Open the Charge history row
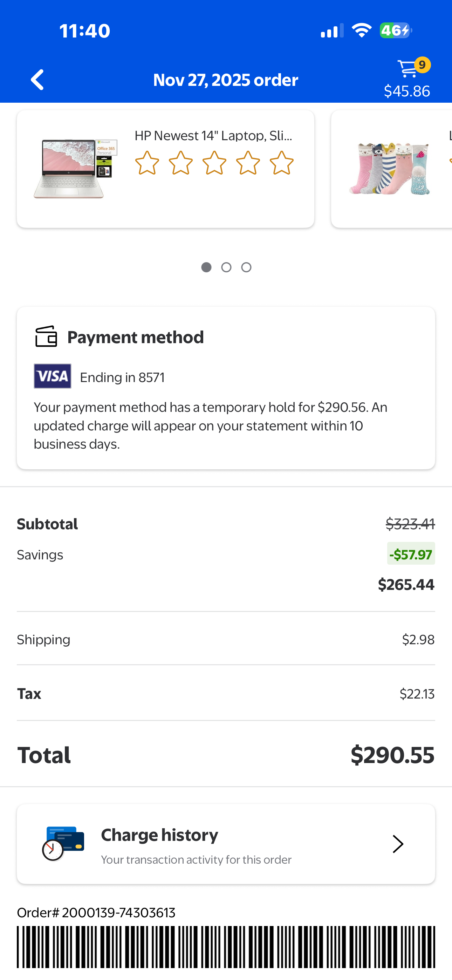The image size is (452, 980). tap(226, 844)
